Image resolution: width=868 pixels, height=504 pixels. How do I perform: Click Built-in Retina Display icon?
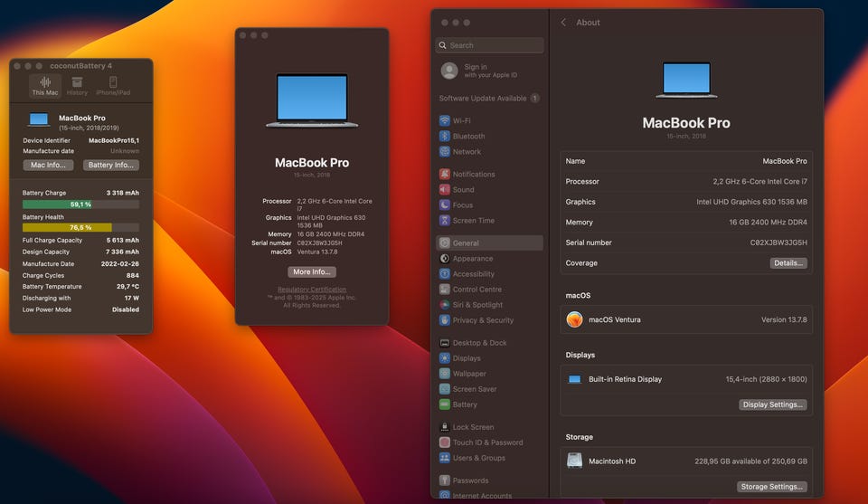click(575, 379)
